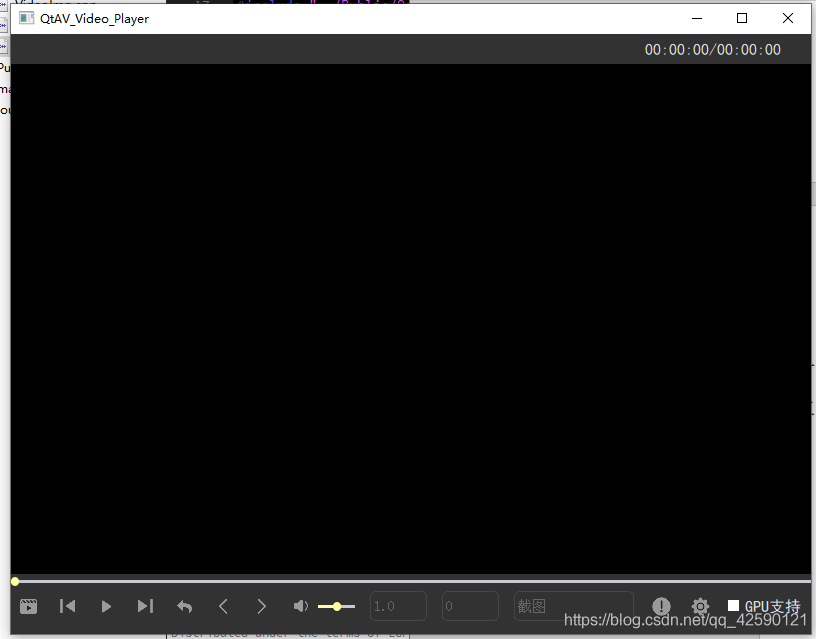Start playback with the play button
The image size is (816, 639).
point(106,607)
